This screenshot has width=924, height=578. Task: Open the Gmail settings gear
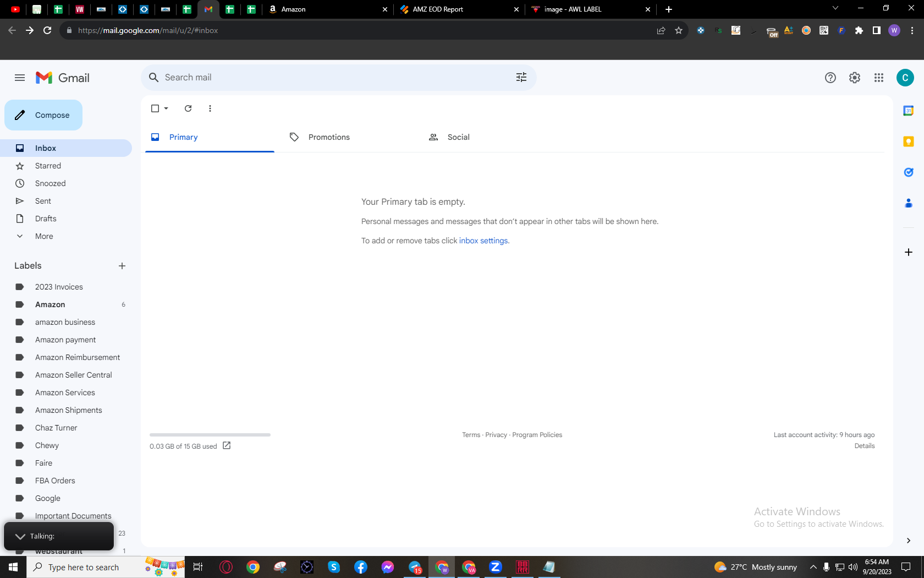pyautogui.click(x=855, y=78)
